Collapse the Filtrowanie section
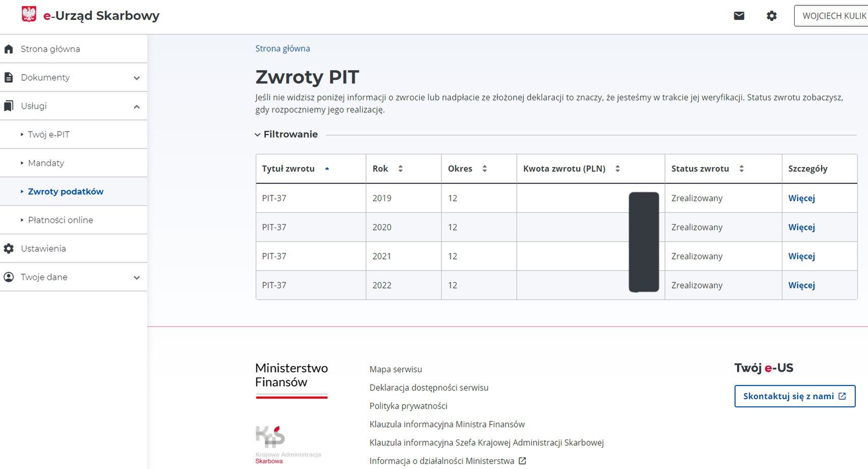The image size is (868, 469). [257, 134]
